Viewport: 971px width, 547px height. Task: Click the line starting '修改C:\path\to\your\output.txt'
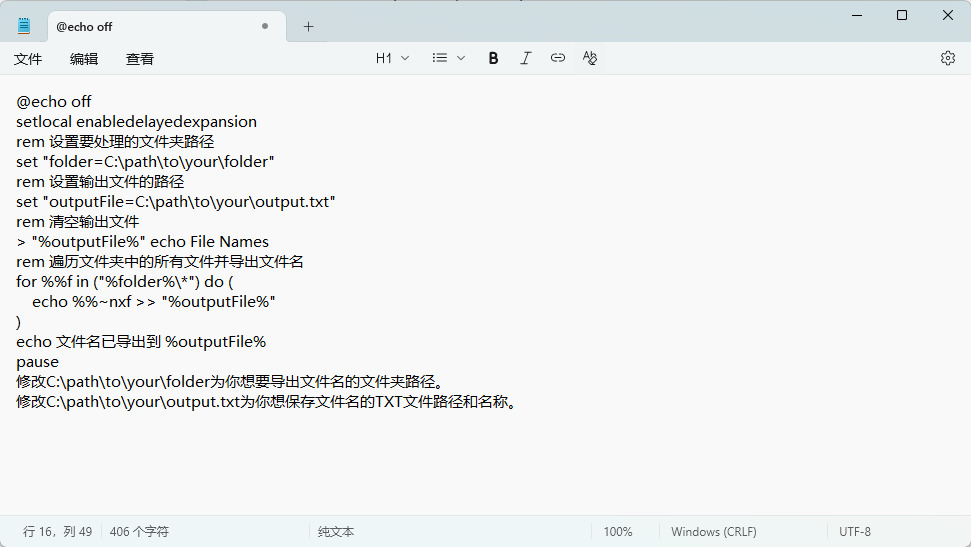[266, 402]
